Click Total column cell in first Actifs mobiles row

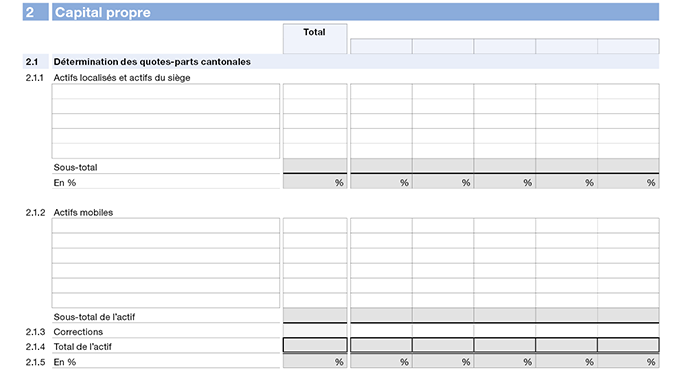tap(315, 226)
